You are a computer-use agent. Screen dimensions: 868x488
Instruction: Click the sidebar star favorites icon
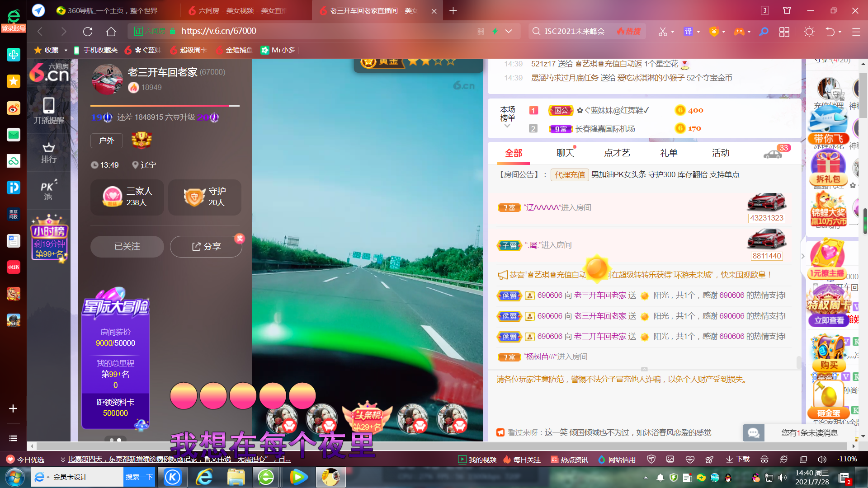(13, 81)
